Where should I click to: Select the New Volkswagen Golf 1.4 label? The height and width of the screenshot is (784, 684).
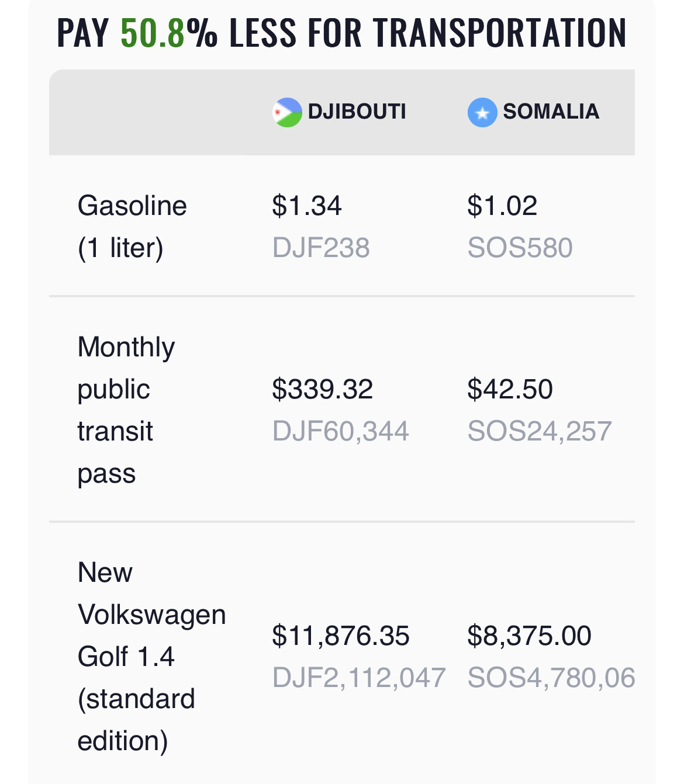[x=151, y=657]
